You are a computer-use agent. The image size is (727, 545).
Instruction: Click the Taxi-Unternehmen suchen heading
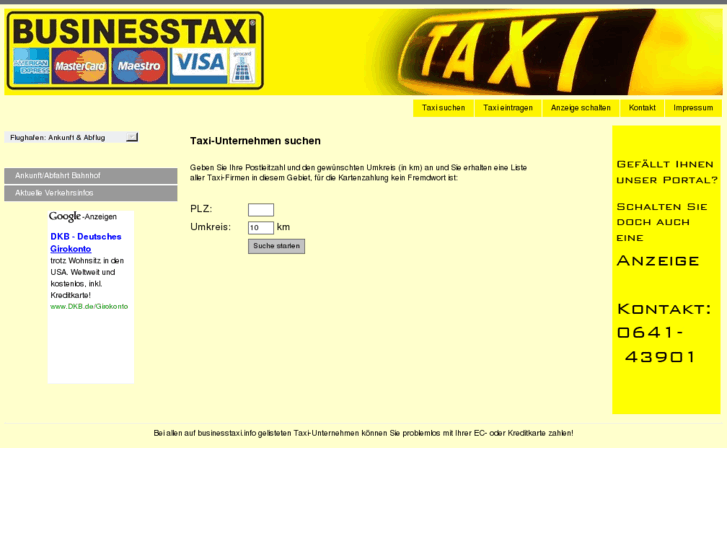point(255,141)
